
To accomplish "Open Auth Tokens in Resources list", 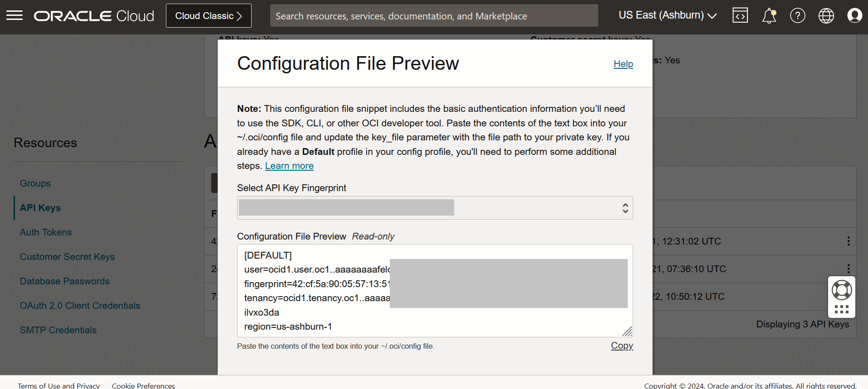I will pos(46,232).
